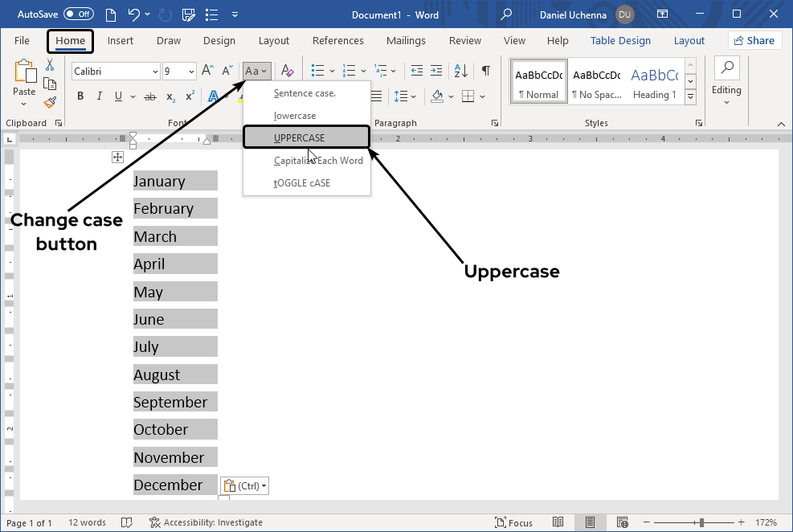The image size is (793, 532).
Task: Click the Increase Font Size icon
Action: coord(207,71)
